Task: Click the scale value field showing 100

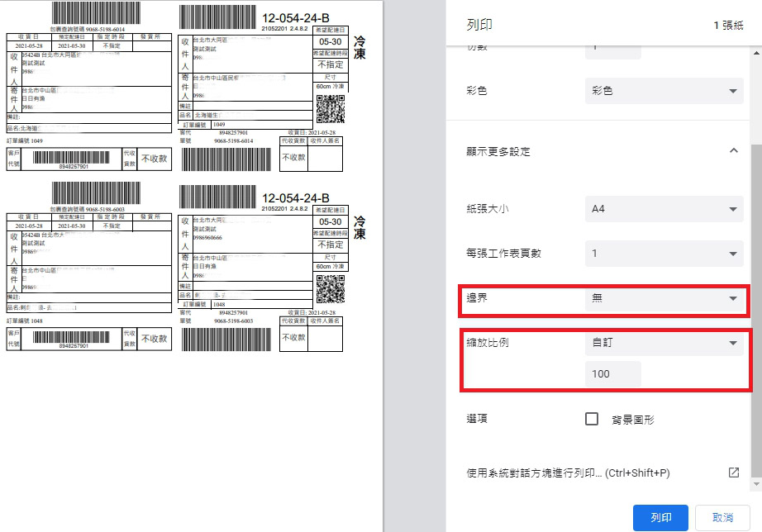Action: click(x=612, y=373)
